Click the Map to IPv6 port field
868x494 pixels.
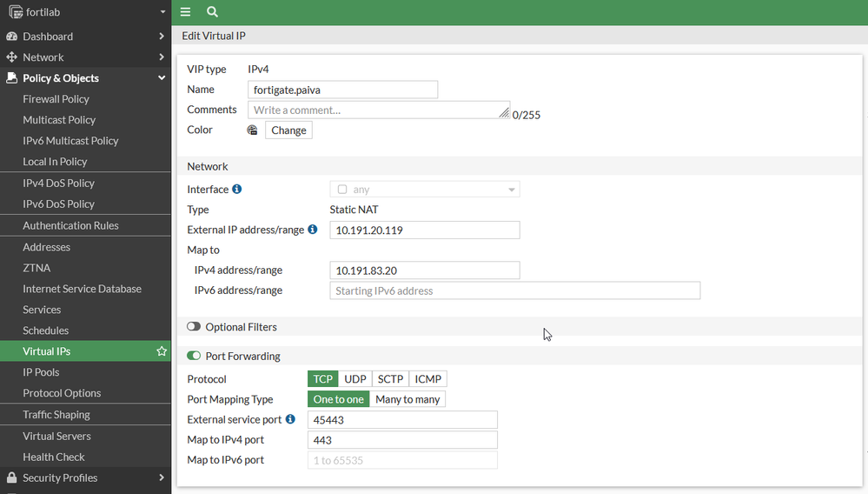pyautogui.click(x=402, y=460)
